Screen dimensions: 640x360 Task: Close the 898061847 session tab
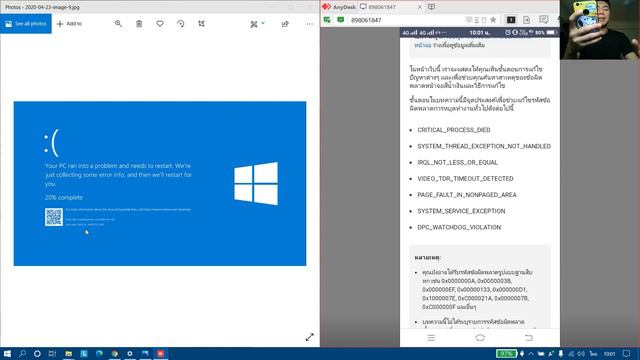point(420,7)
